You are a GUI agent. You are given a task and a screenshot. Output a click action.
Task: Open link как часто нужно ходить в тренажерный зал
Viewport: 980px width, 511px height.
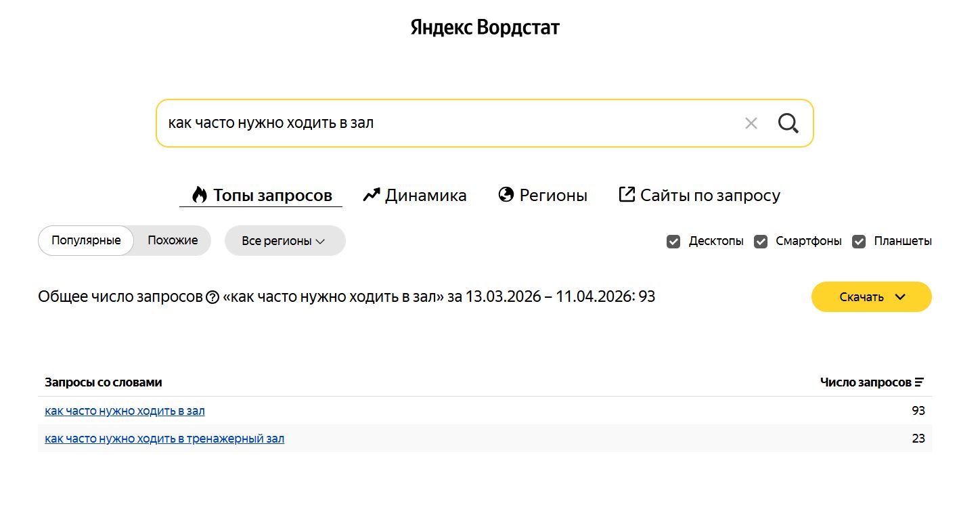tap(164, 439)
